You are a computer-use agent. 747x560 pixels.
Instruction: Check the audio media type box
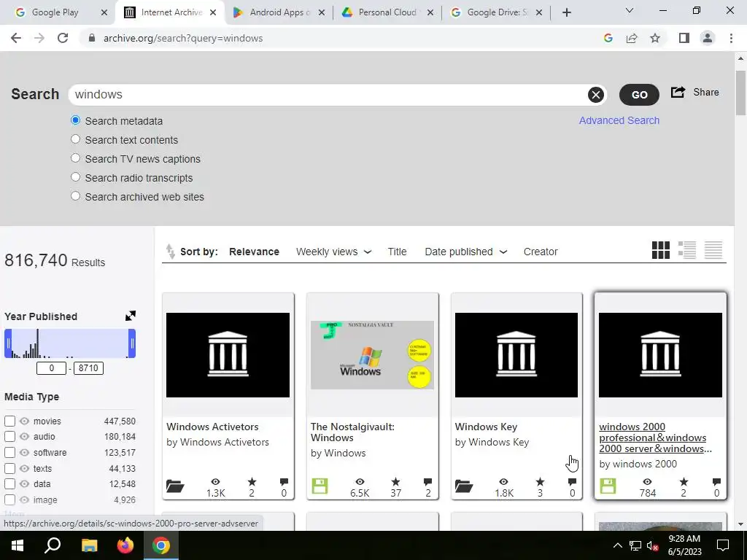9,437
